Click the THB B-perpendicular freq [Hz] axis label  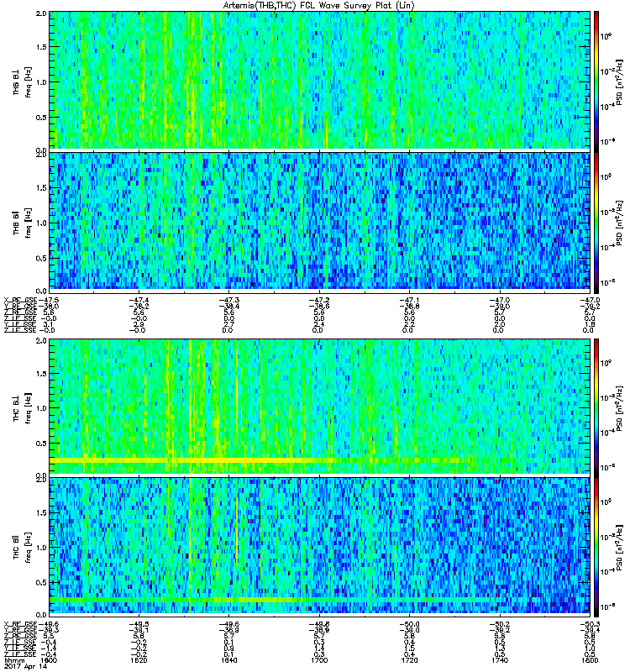[x=29, y=81]
